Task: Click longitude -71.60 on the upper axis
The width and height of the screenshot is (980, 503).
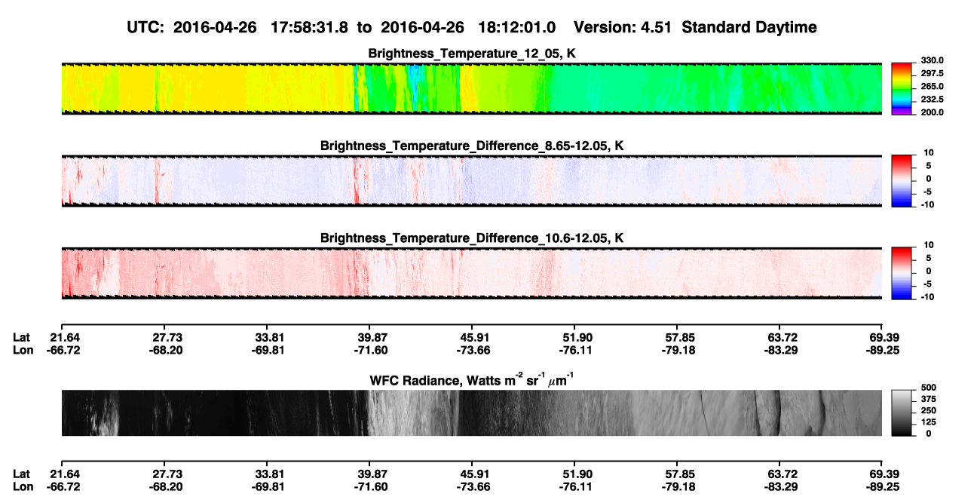Action: (369, 350)
